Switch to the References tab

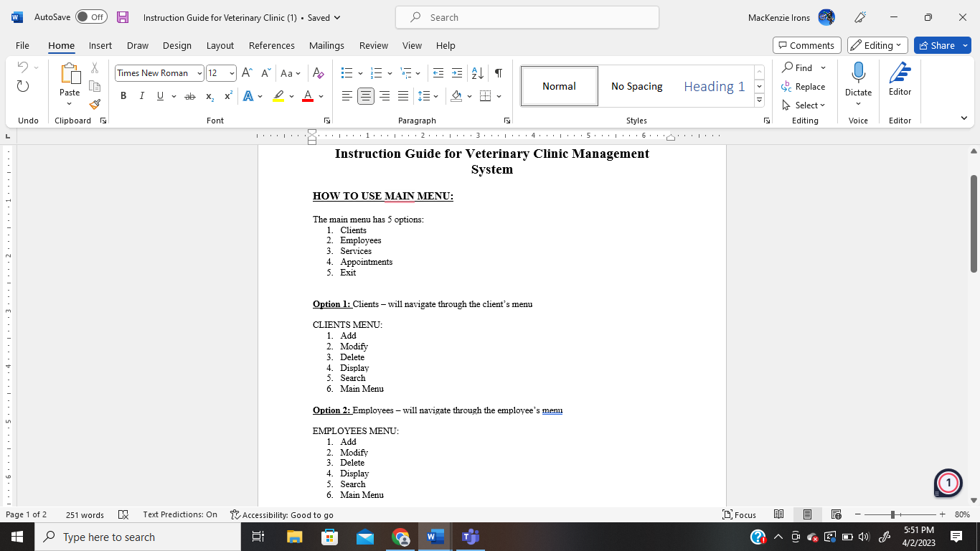click(x=271, y=45)
